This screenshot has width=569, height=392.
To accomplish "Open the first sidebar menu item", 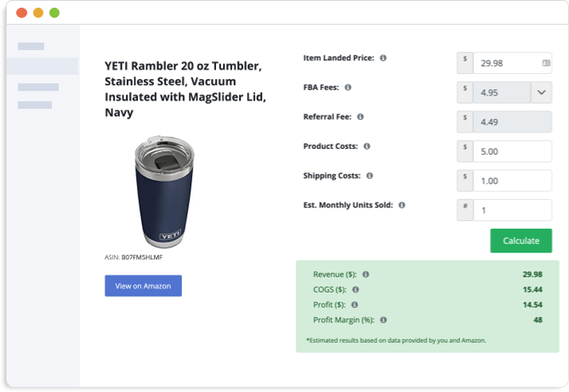I will coord(31,46).
